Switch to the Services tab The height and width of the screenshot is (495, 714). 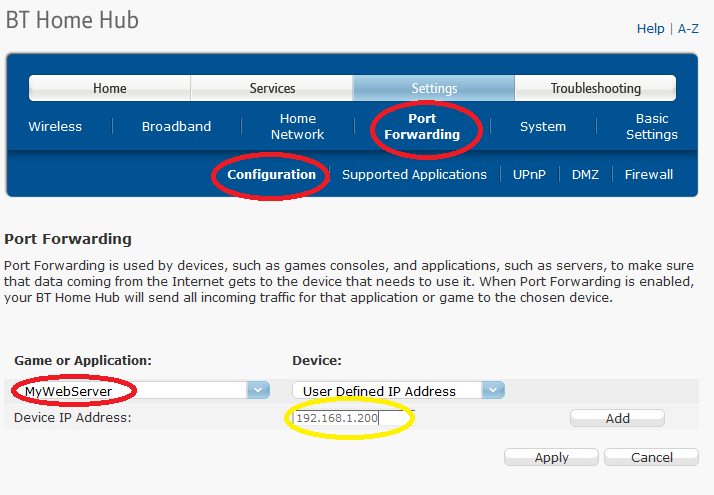[272, 88]
